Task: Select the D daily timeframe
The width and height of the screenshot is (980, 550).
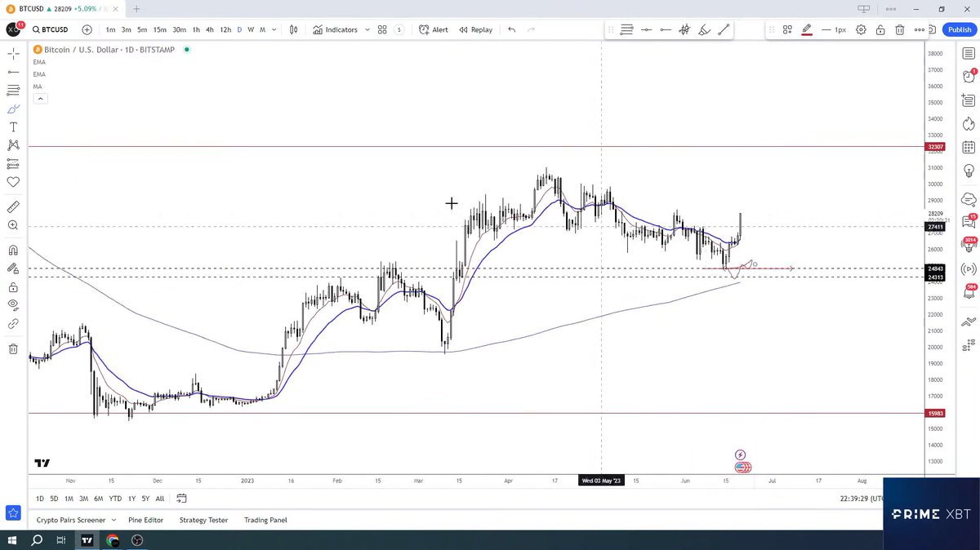Action: point(239,29)
